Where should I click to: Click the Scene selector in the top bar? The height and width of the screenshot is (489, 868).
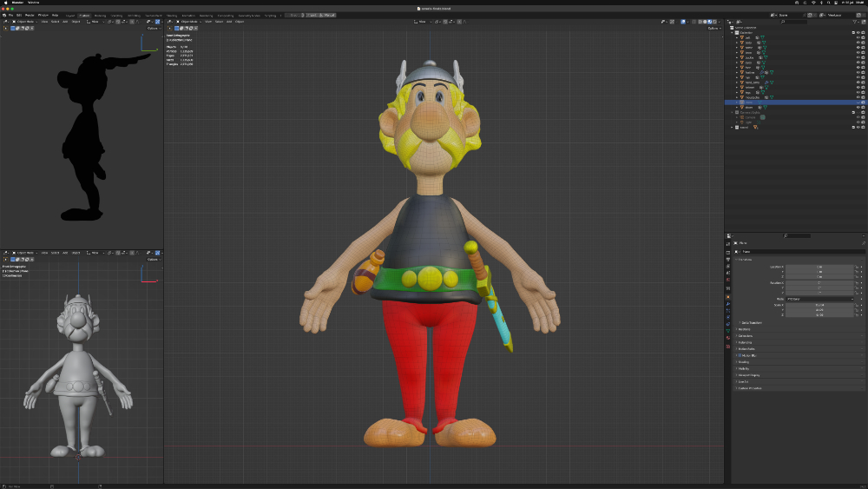tap(789, 15)
